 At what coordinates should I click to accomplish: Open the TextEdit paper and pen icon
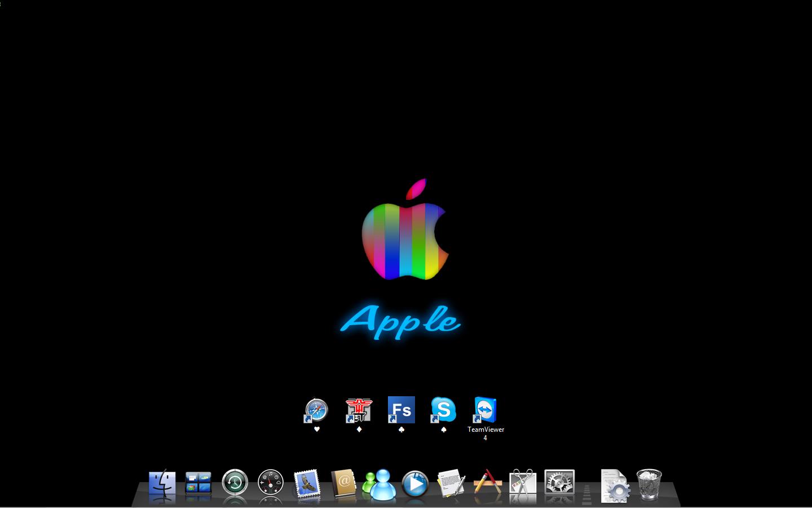(x=451, y=484)
